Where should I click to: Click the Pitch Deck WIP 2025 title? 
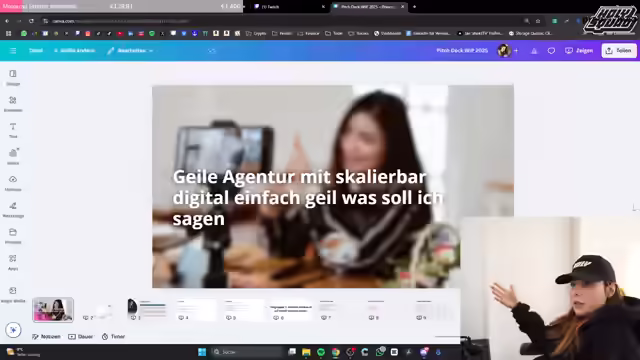pos(462,51)
